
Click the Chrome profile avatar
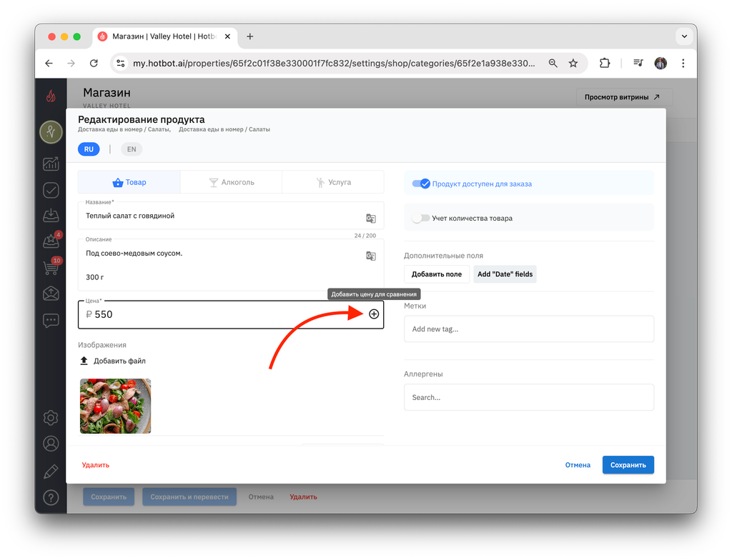[661, 63]
